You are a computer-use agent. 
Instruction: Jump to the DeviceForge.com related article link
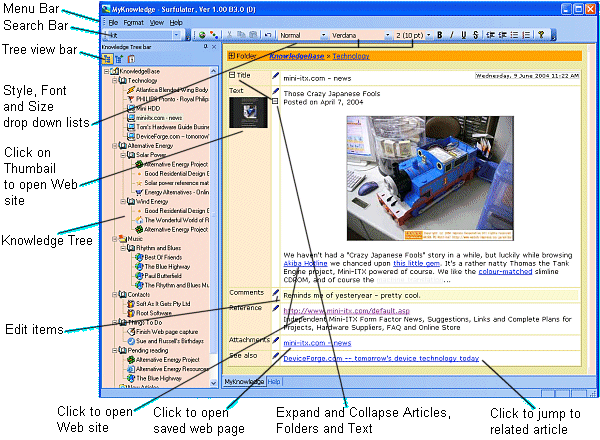pyautogui.click(x=381, y=359)
